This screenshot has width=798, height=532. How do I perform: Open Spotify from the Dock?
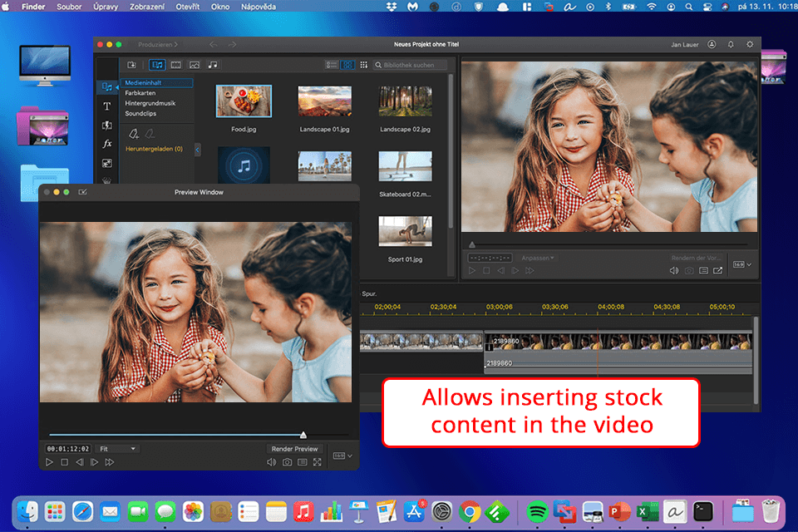point(537,512)
